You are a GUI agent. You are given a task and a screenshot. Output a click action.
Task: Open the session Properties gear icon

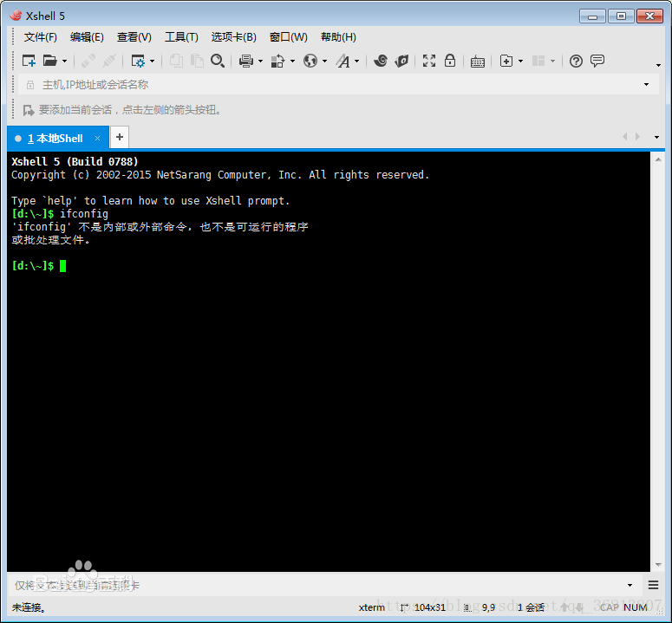(x=138, y=61)
